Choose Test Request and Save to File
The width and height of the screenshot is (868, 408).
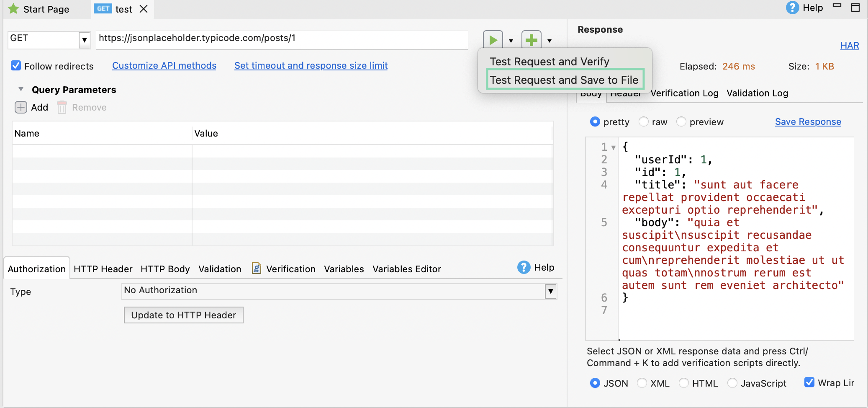point(564,80)
